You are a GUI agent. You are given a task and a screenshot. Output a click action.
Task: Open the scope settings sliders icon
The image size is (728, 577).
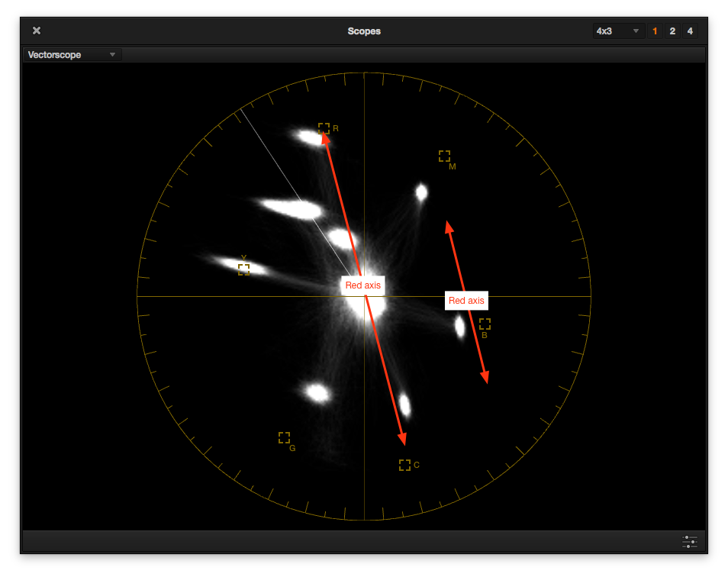(689, 542)
